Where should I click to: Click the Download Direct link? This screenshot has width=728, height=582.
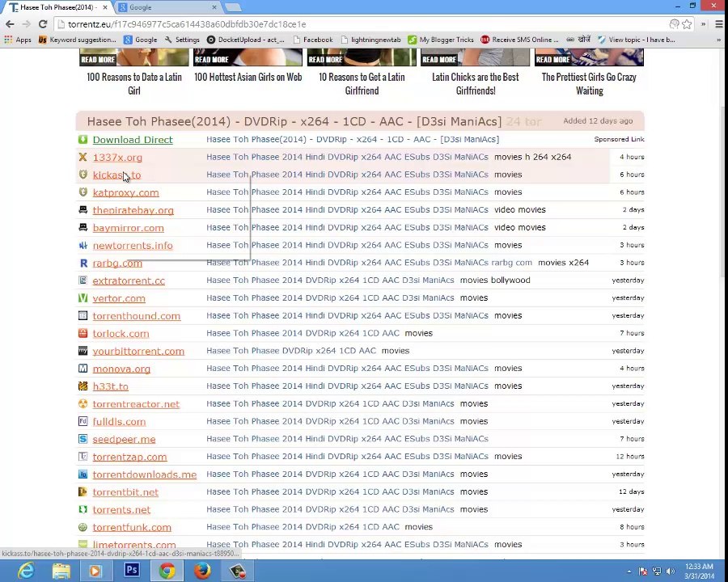[133, 140]
